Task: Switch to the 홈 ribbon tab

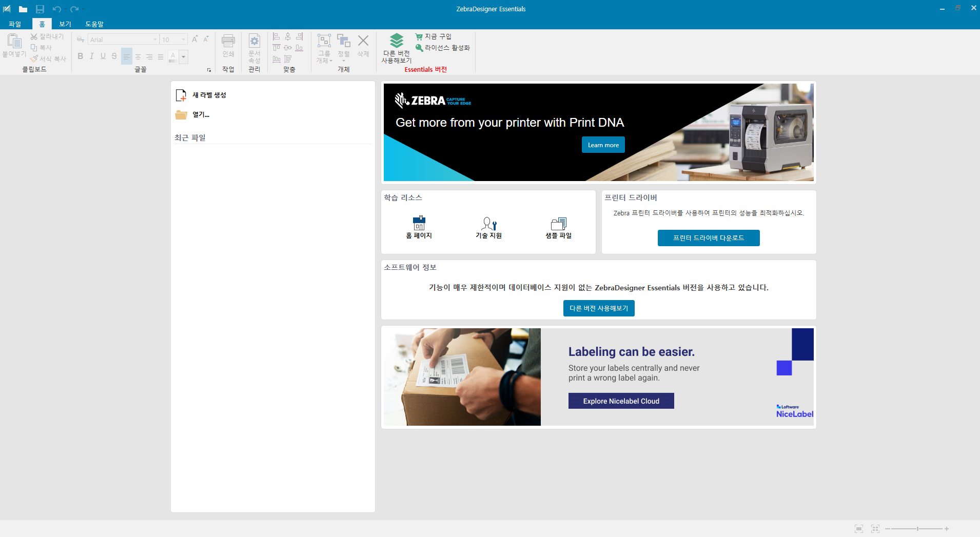Action: [42, 24]
